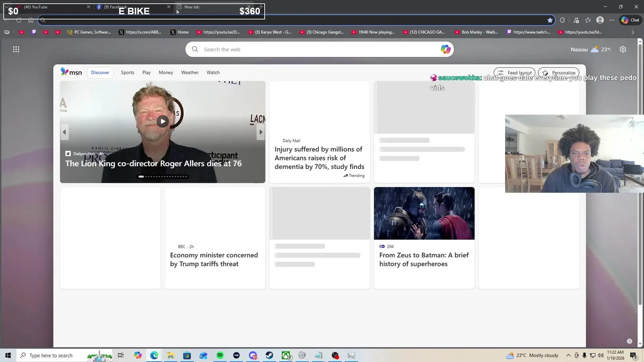The height and width of the screenshot is (362, 644).
Task: Open the Feed layout button
Action: [514, 73]
